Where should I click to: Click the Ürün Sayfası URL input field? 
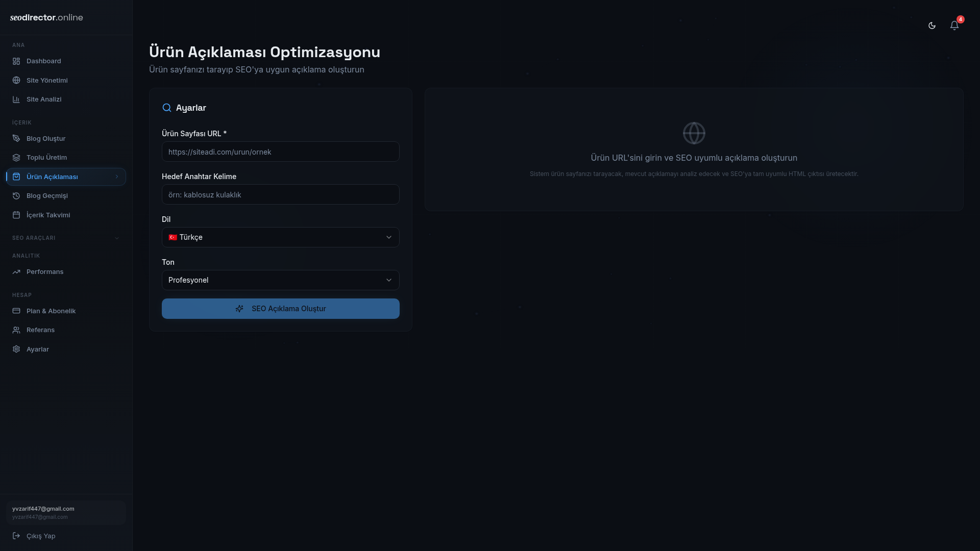point(280,152)
